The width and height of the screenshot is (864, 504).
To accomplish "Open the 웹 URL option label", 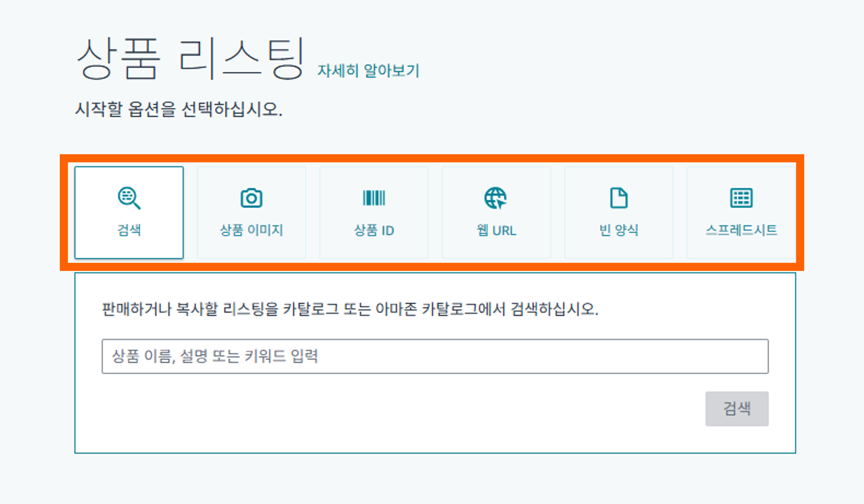I will 496,230.
